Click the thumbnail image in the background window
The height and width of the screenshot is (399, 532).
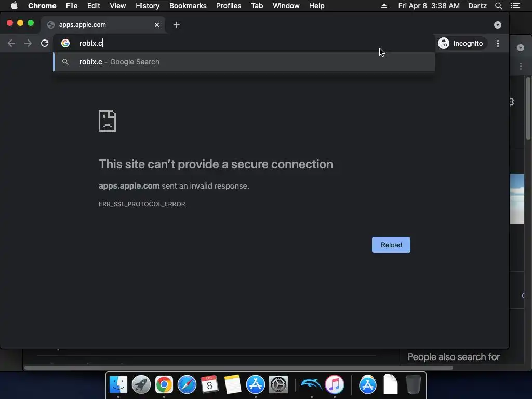(517, 199)
